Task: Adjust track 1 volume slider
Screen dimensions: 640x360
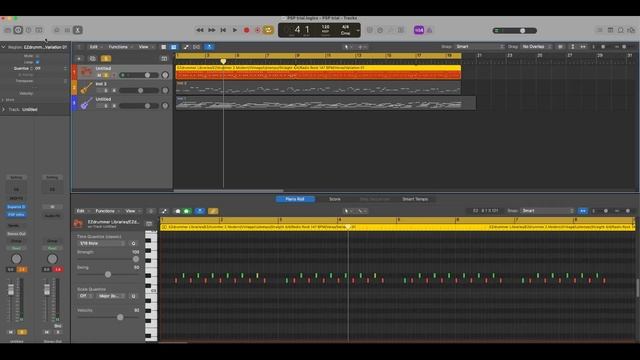Action: pyautogui.click(x=139, y=75)
